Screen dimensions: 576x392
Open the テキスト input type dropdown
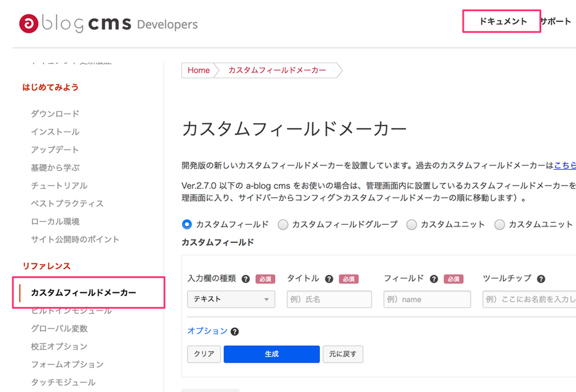(231, 299)
